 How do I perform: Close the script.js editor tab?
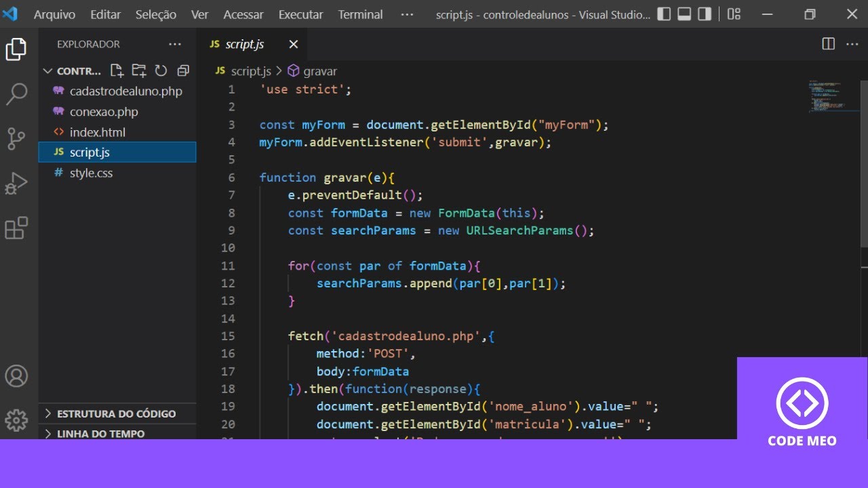pos(294,44)
